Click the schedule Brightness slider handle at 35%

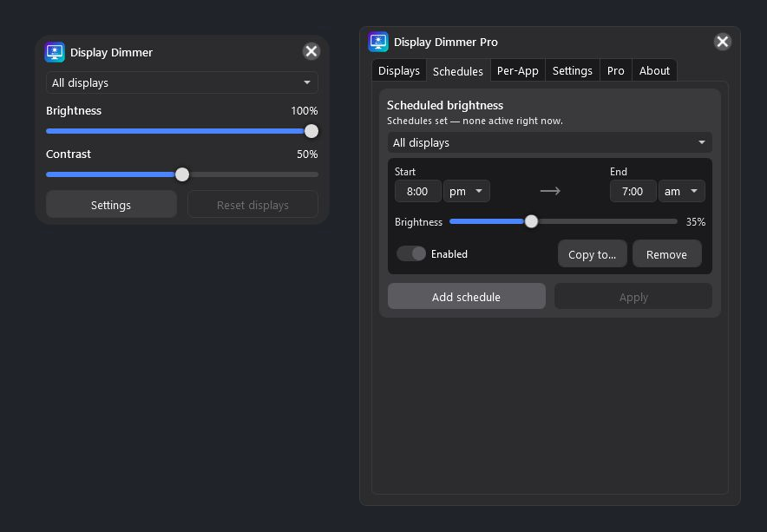[531, 221]
